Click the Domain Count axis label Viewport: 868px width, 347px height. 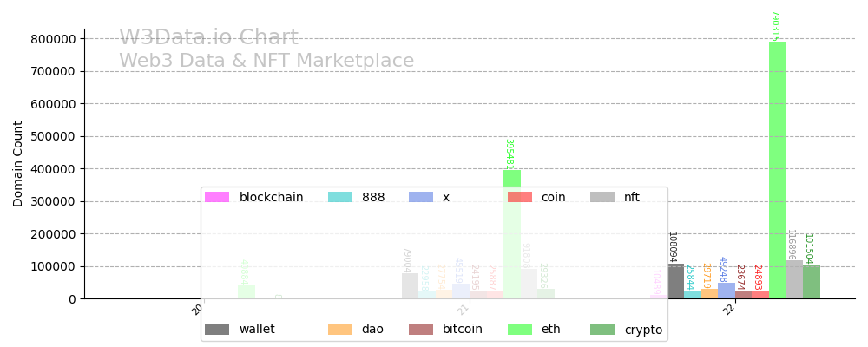[18, 163]
